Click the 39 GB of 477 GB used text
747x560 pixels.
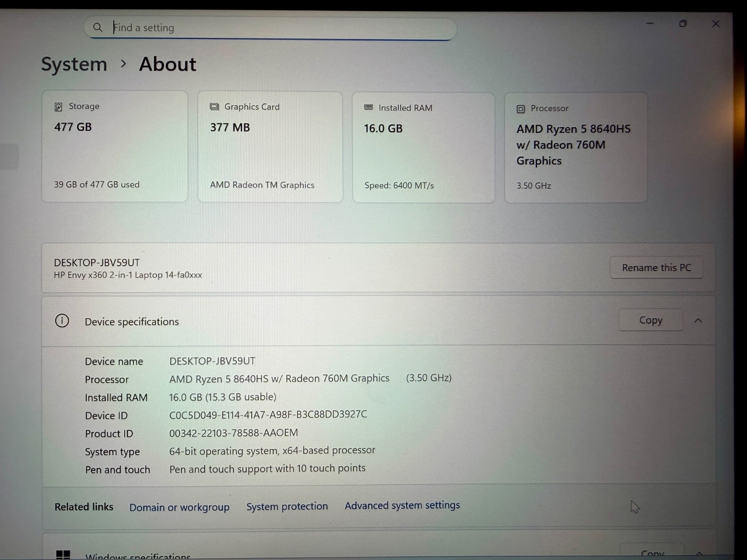[x=97, y=184]
